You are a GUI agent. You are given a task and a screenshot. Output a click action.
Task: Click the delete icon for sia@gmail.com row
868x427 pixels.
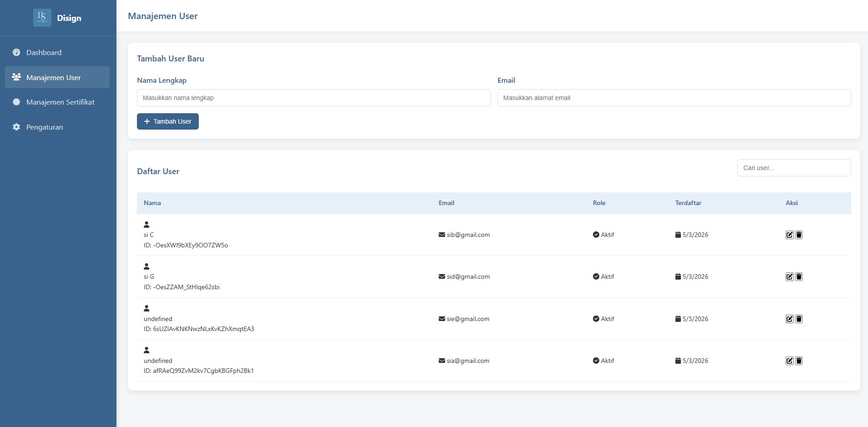(799, 361)
